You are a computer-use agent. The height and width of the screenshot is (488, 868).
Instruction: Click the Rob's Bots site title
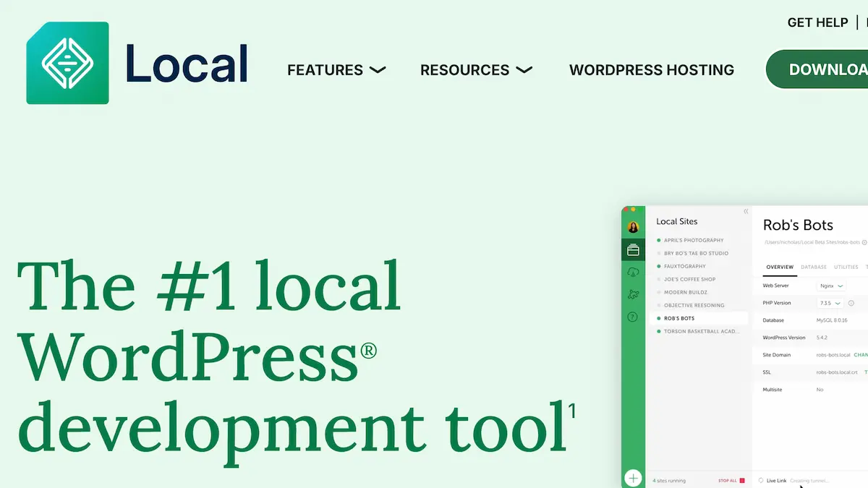point(798,225)
